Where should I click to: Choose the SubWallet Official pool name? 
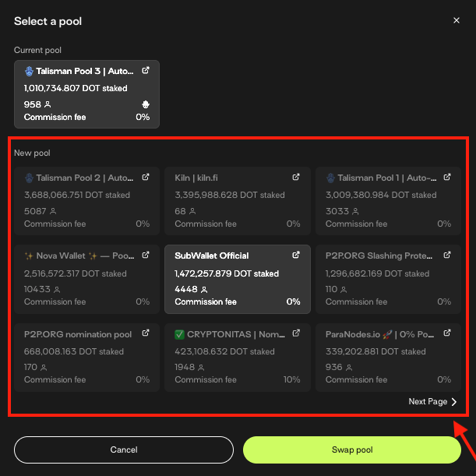[212, 256]
